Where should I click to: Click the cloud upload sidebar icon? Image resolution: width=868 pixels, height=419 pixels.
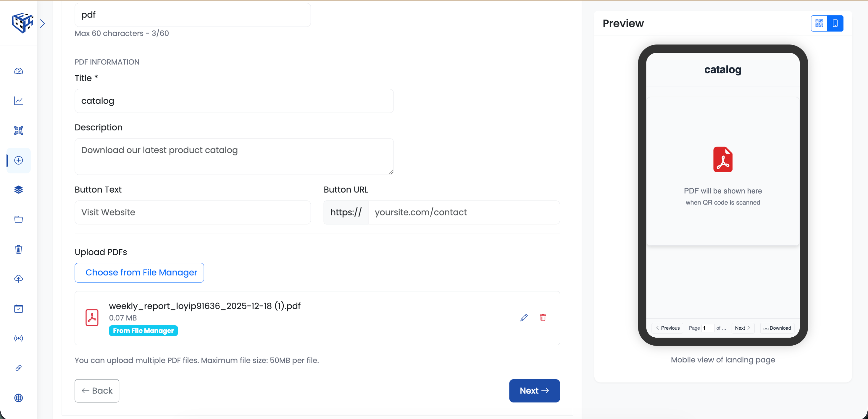(x=19, y=279)
